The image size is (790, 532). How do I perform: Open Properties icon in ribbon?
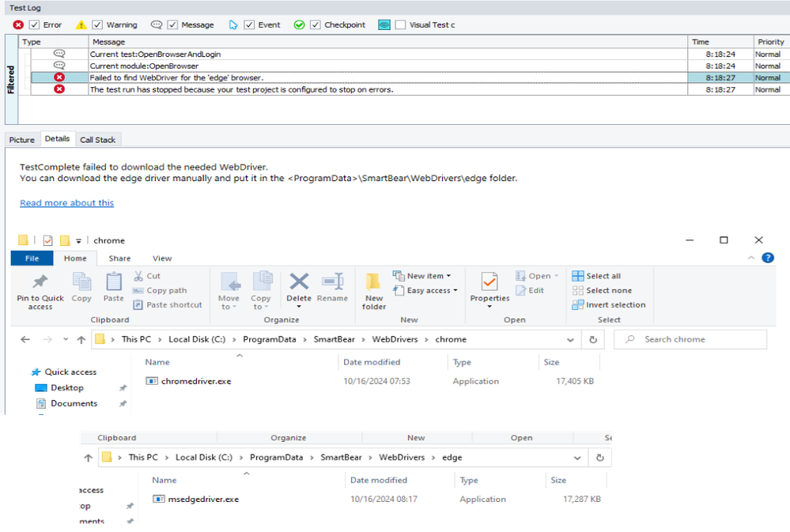pyautogui.click(x=489, y=282)
